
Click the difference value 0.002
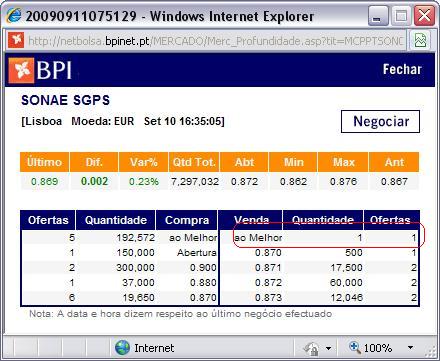(x=94, y=181)
